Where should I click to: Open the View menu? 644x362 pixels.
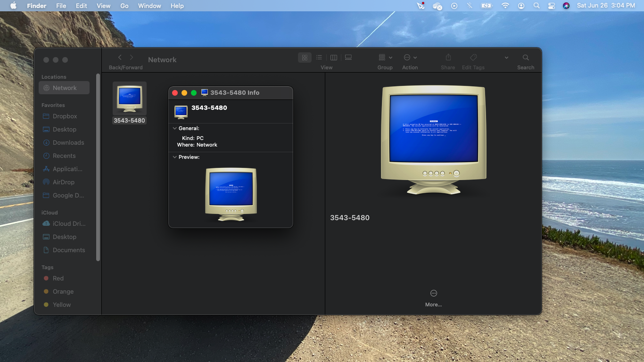104,6
